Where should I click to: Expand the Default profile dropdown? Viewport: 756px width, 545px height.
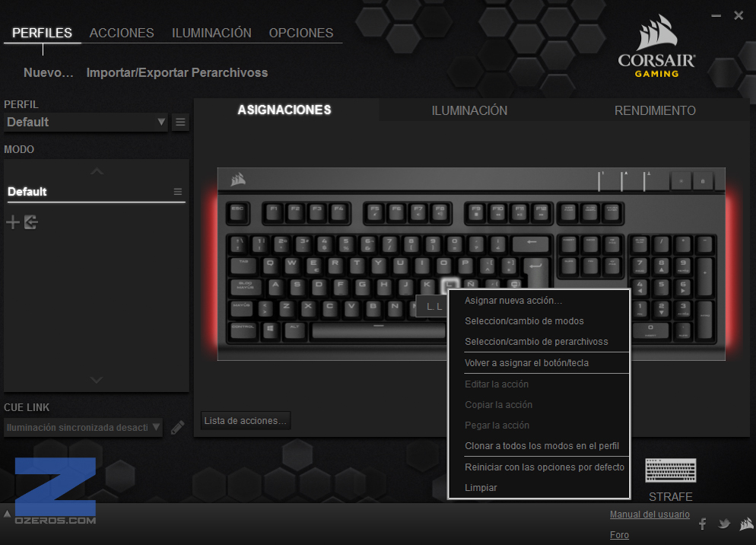tap(86, 122)
